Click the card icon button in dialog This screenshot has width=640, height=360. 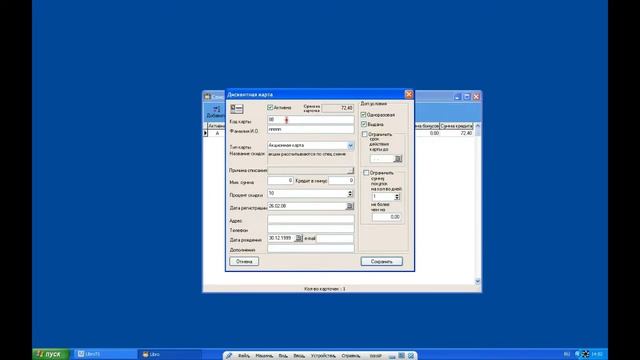click(236, 109)
